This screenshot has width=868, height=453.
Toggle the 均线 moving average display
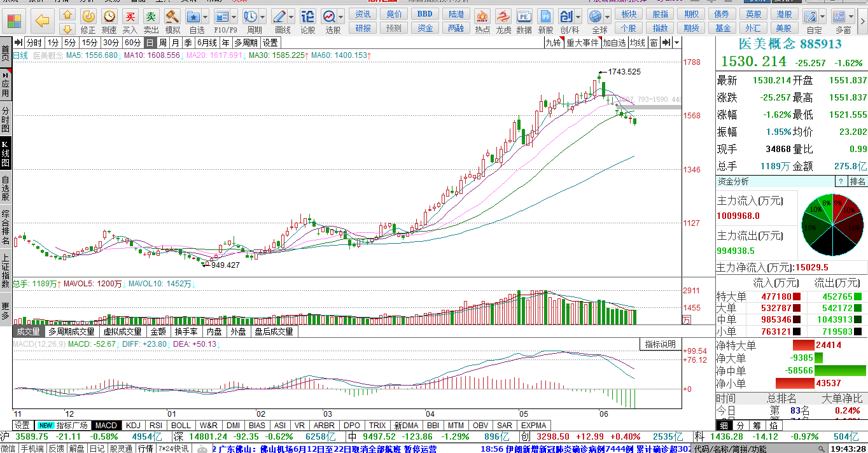click(638, 43)
